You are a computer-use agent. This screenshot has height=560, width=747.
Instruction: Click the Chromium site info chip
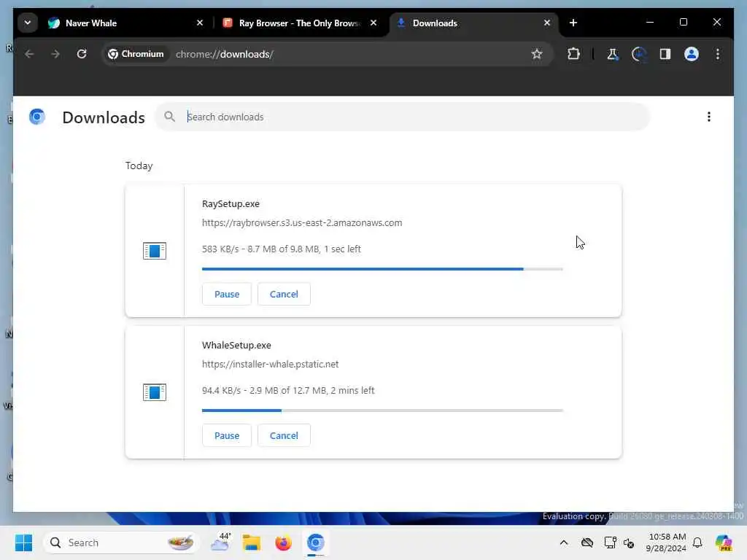pos(136,54)
